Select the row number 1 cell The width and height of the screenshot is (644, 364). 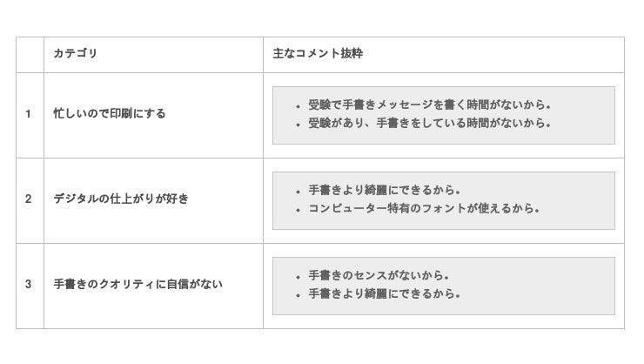pos(29,114)
